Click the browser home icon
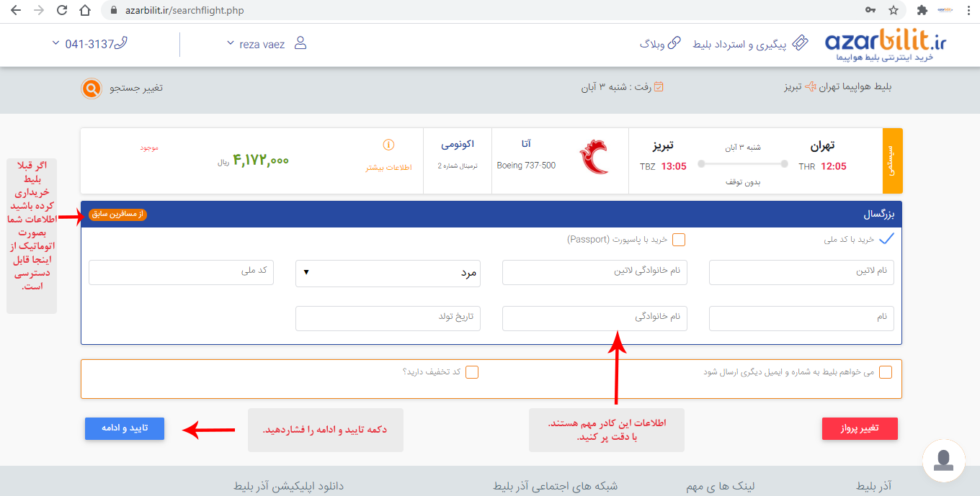The height and width of the screenshot is (496, 980). click(85, 11)
